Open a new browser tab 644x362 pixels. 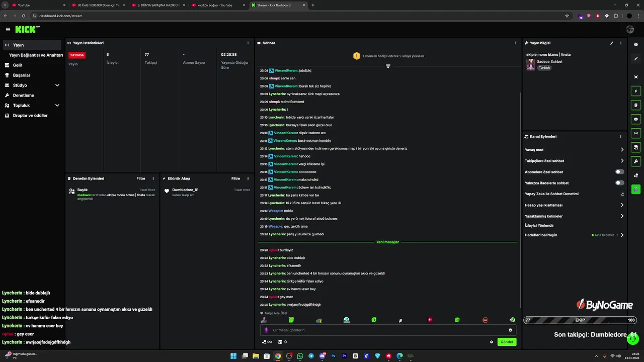coord(313,5)
